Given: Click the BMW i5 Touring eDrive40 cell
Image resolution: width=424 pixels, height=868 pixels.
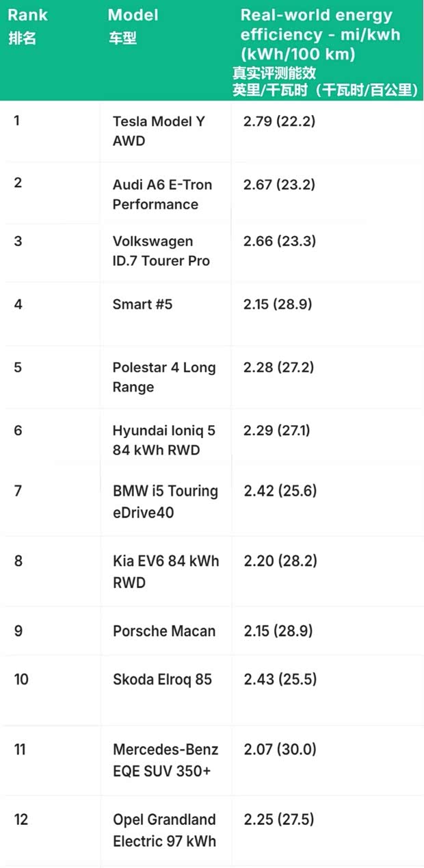Looking at the screenshot, I should [165, 501].
